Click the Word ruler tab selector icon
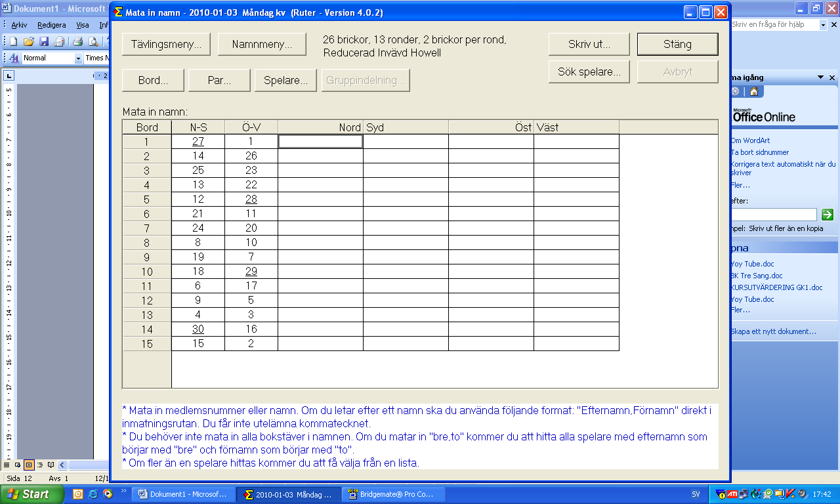The height and width of the screenshot is (504, 840). [9, 75]
